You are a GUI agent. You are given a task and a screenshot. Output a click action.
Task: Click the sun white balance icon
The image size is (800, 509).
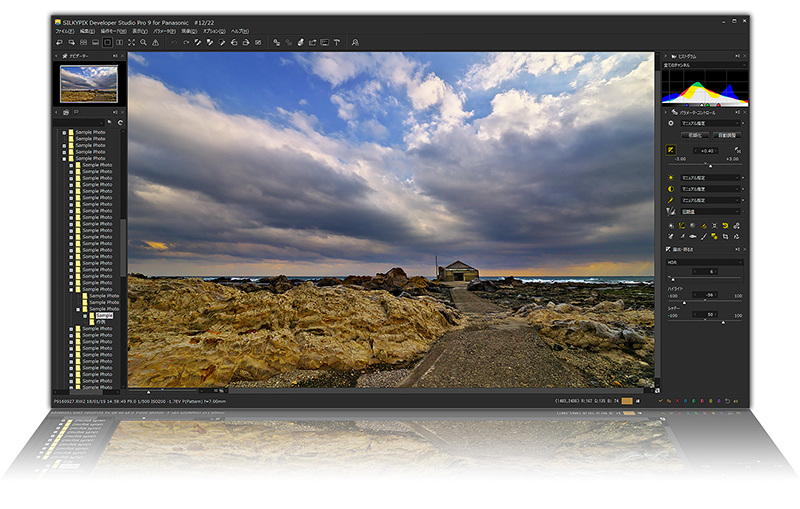(x=671, y=177)
